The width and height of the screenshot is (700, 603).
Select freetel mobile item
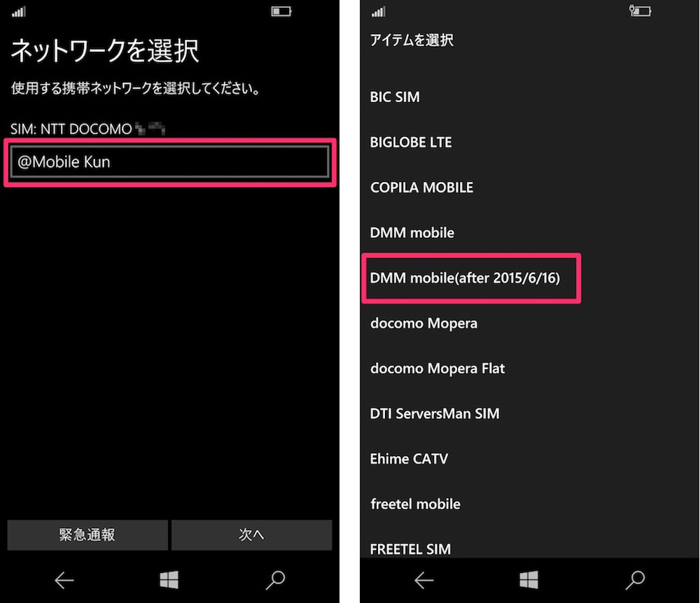coord(415,504)
